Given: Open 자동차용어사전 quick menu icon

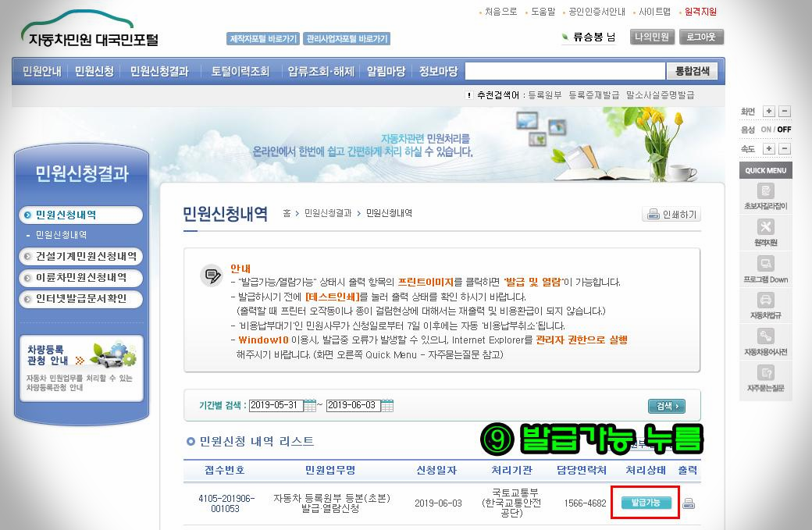Looking at the screenshot, I should (x=765, y=342).
